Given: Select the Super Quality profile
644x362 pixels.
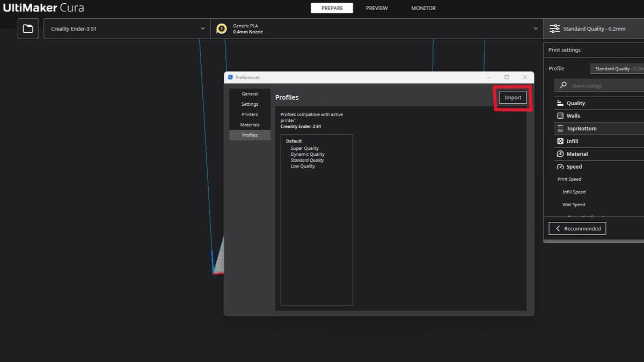Looking at the screenshot, I should (305, 148).
